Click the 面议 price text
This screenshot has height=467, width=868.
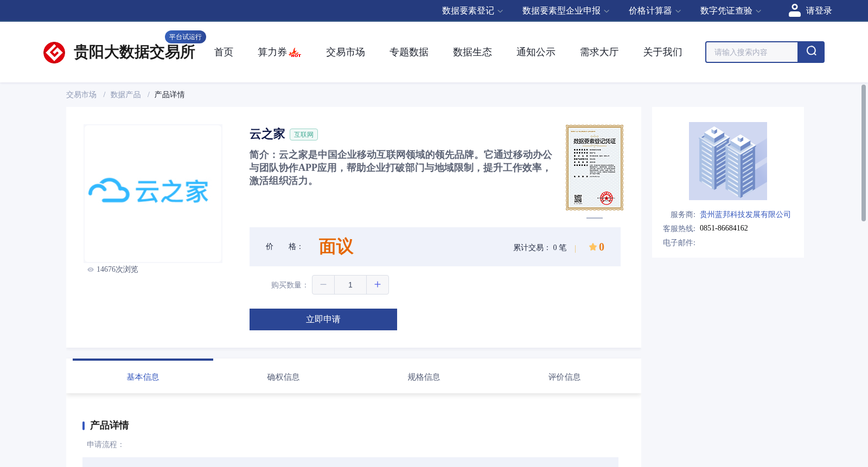pos(336,247)
